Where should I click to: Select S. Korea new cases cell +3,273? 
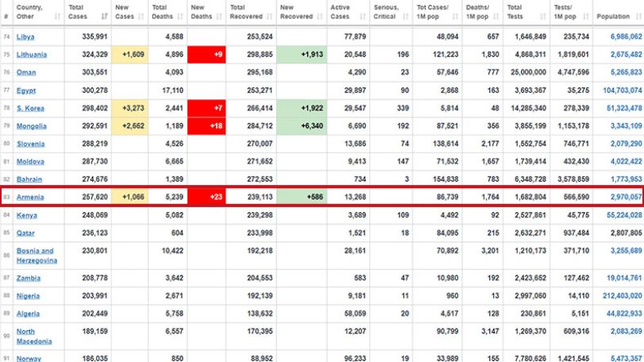tap(129, 108)
